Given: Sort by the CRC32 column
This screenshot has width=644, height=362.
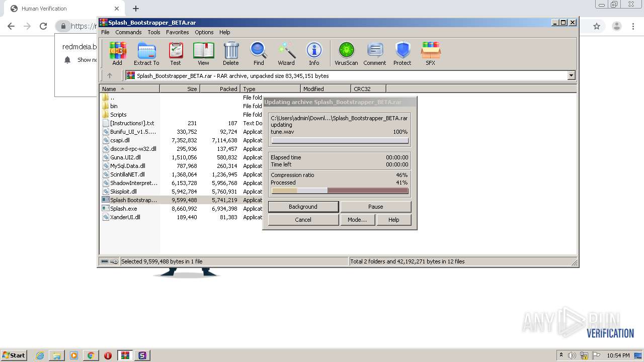Looking at the screenshot, I should click(368, 89).
